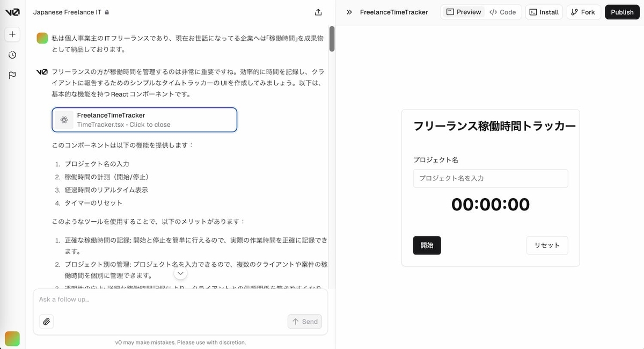Start a new chat with the plus icon
Viewport: 644px width, 349px height.
(12, 34)
